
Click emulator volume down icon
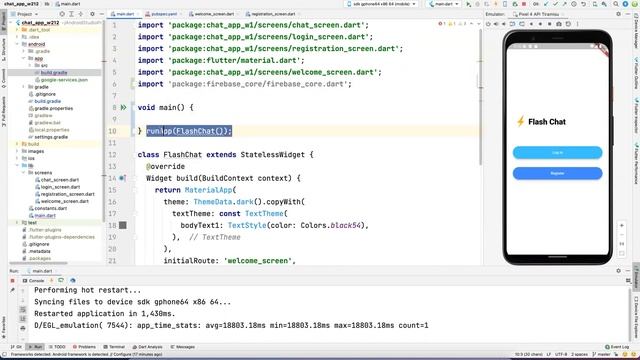(504, 24)
